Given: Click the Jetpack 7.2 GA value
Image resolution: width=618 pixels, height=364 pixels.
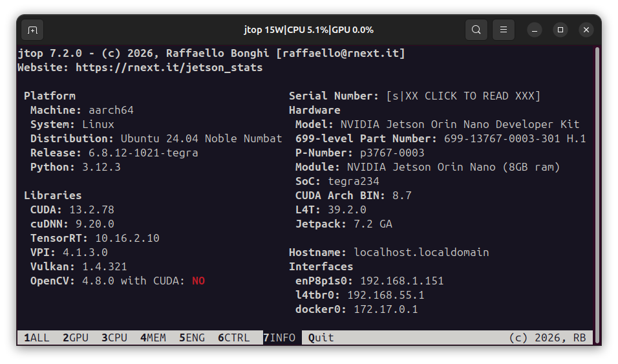Looking at the screenshot, I should pos(373,224).
